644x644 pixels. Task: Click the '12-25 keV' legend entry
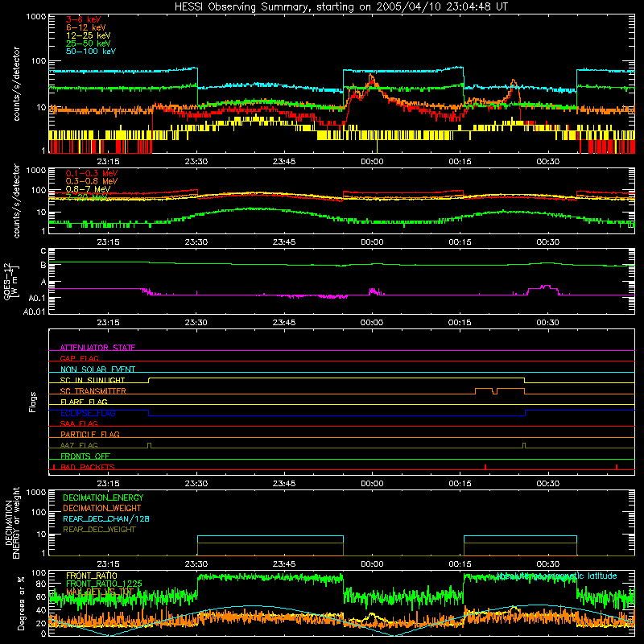click(89, 35)
